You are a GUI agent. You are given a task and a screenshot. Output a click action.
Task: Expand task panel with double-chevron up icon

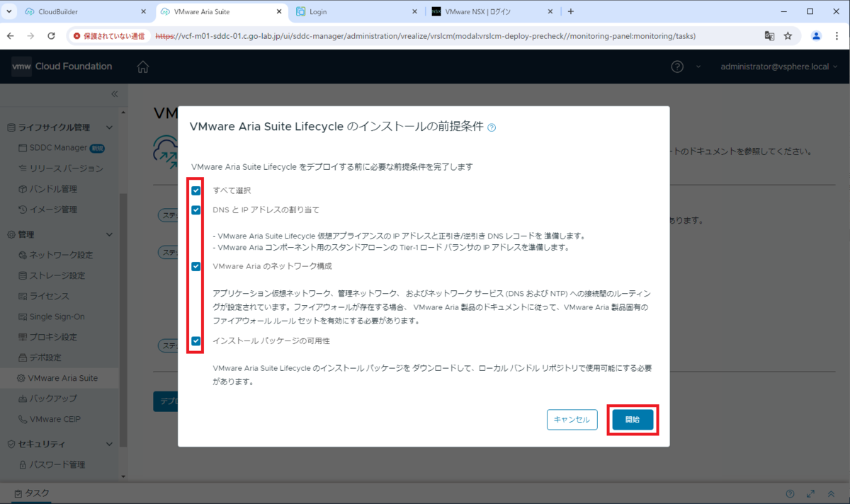831,493
